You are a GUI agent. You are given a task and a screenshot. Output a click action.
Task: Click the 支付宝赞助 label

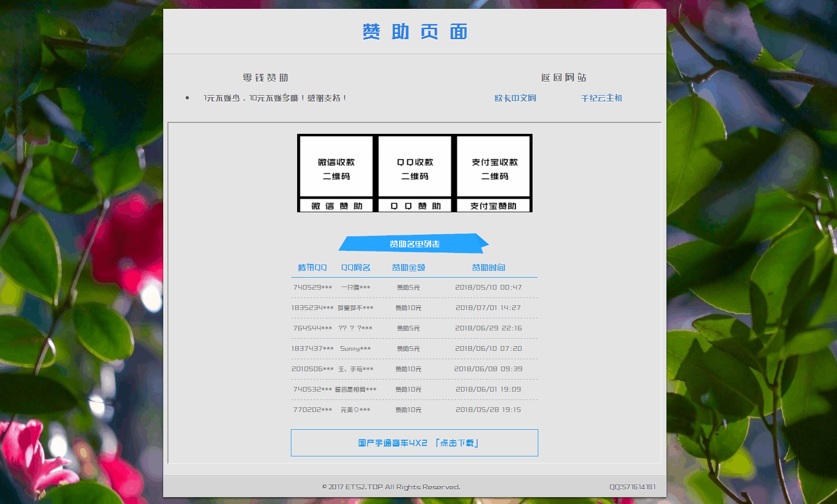click(493, 206)
